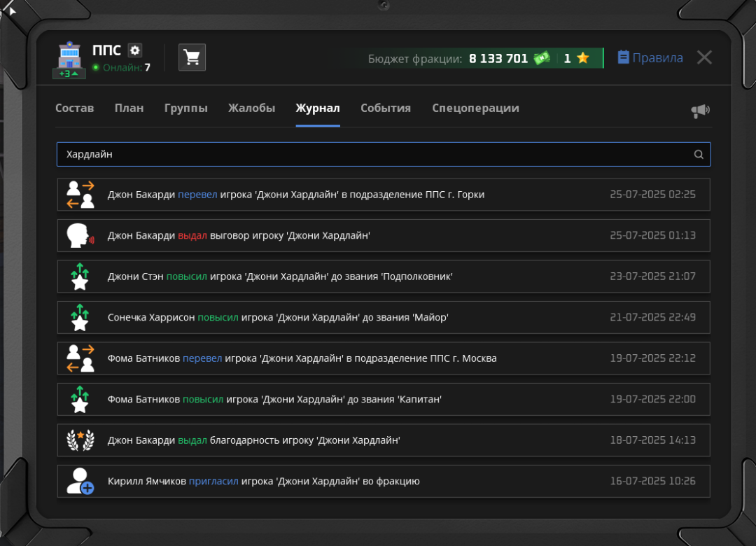Image resolution: width=756 pixels, height=546 pixels.
Task: Open the Спецоперации tab
Action: pyautogui.click(x=475, y=108)
